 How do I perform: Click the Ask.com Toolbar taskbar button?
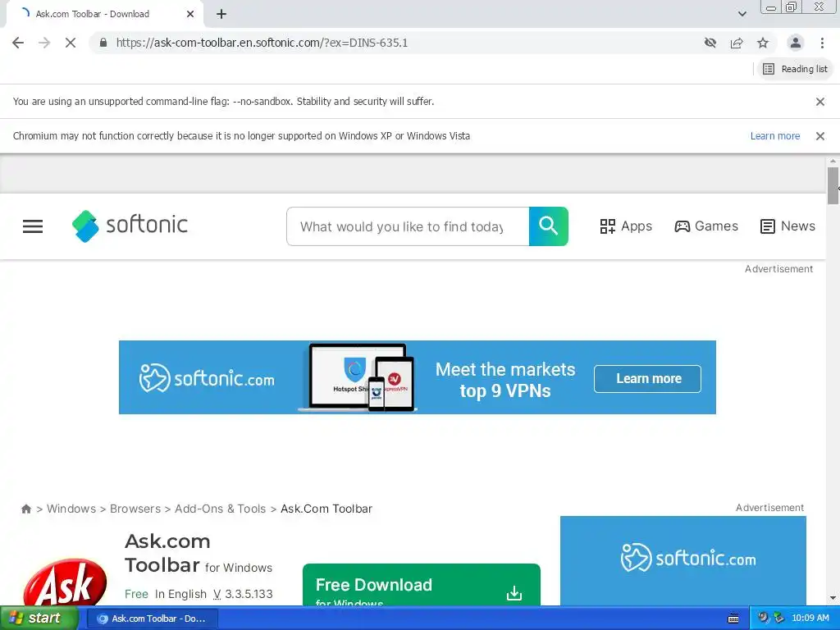click(x=152, y=619)
